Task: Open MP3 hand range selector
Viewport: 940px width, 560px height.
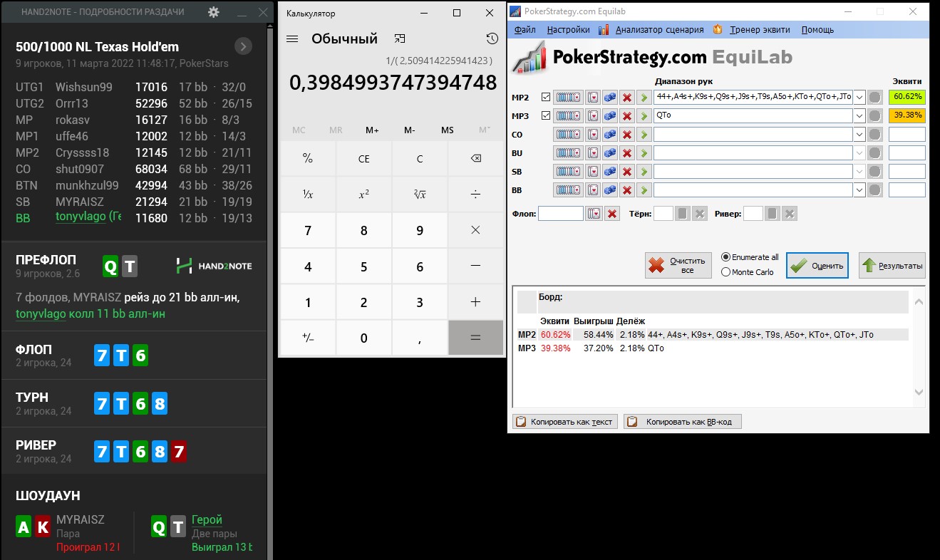Action: (568, 115)
